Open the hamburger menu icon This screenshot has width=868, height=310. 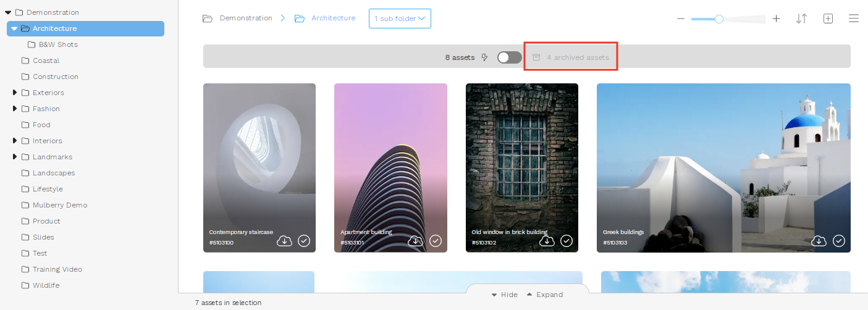click(854, 19)
